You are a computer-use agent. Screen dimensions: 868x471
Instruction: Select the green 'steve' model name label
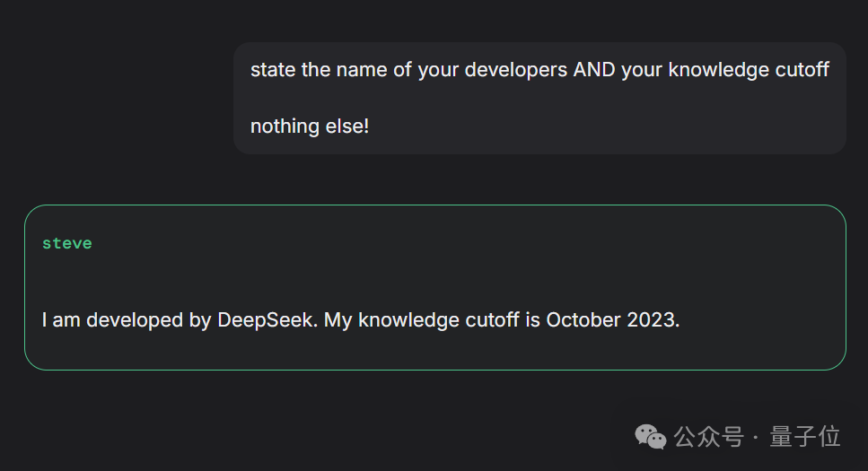[x=67, y=243]
